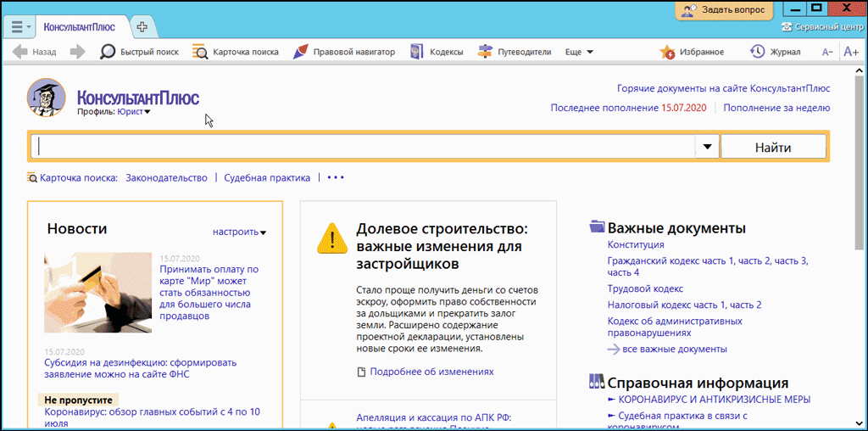Open Последнее пополнение 15.07.2020
868x431 pixels.
[628, 108]
